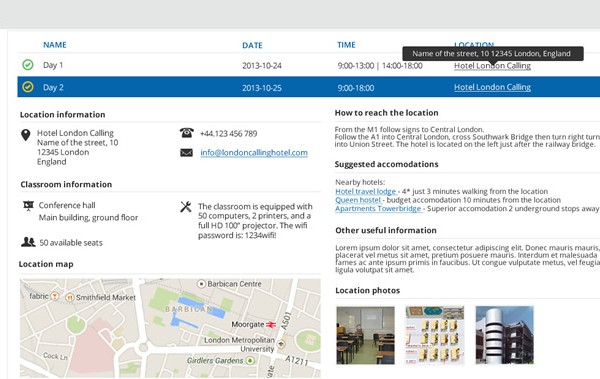This screenshot has width=600, height=379.
Task: Click the fabric nightclub marker on map
Action: tap(55, 296)
